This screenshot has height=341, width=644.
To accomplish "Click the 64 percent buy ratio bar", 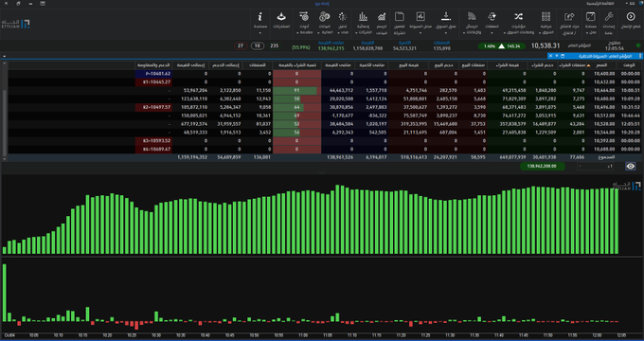I will pos(296,107).
